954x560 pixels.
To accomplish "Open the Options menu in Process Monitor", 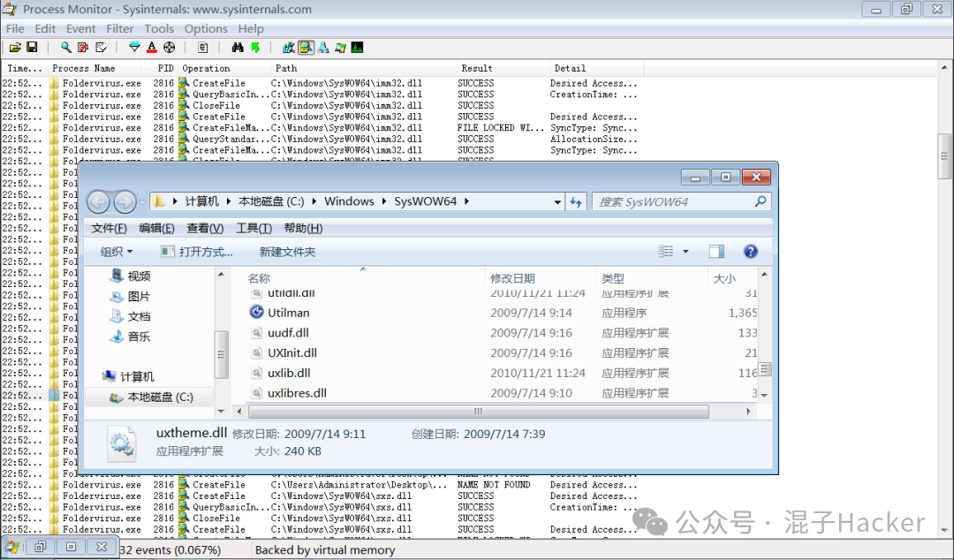I will coord(206,28).
